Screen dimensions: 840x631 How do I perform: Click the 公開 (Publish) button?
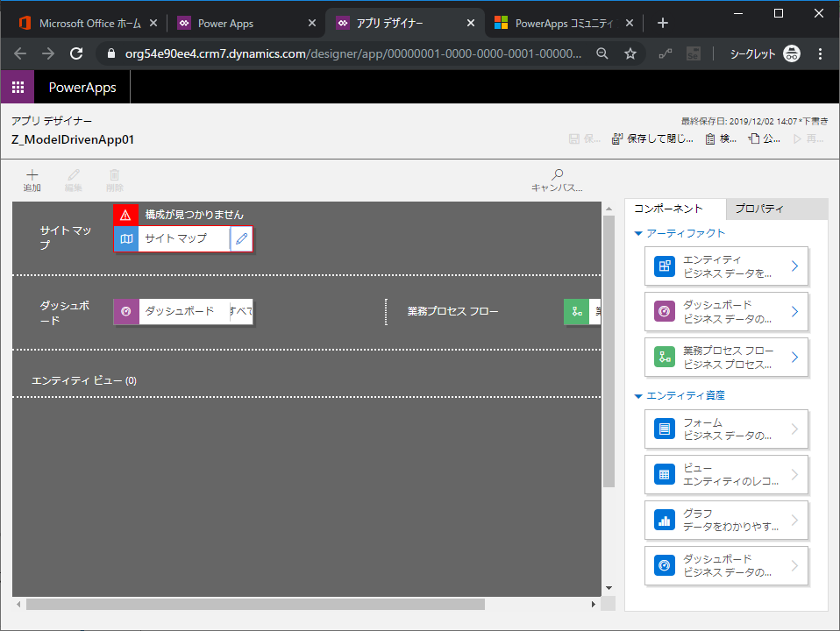click(x=764, y=138)
